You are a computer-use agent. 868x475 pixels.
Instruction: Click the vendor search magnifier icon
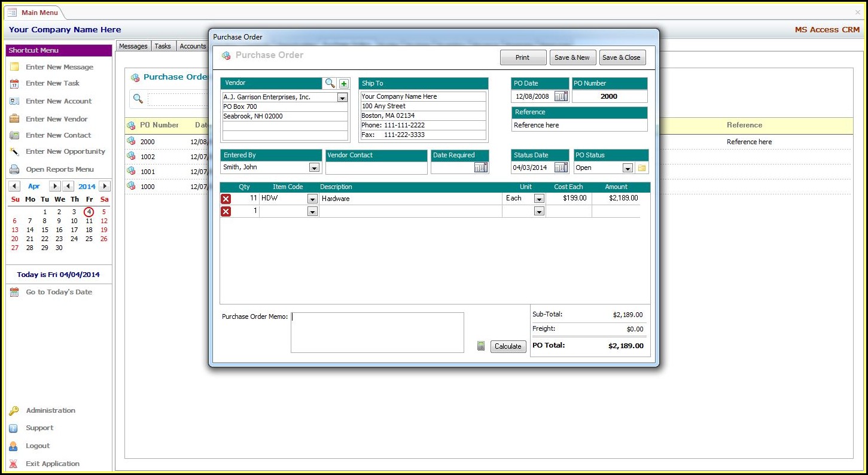(330, 83)
